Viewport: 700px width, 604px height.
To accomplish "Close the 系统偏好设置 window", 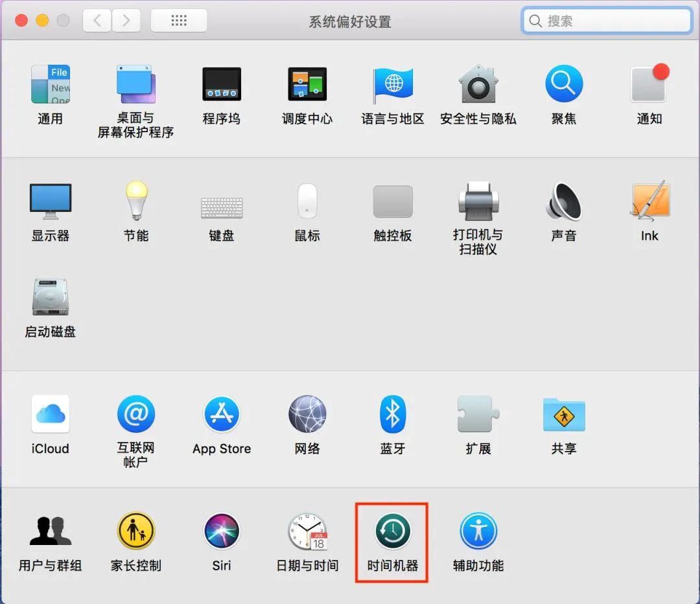I will [x=21, y=21].
